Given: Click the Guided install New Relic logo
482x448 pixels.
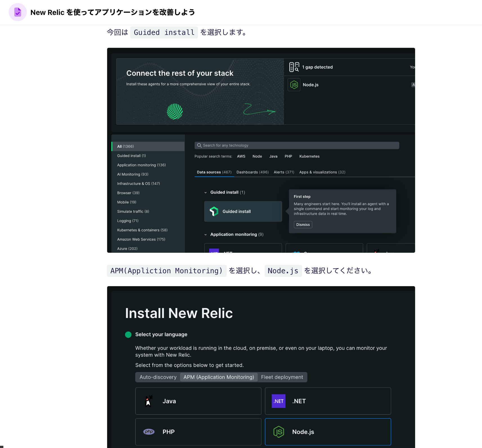Looking at the screenshot, I should point(214,211).
